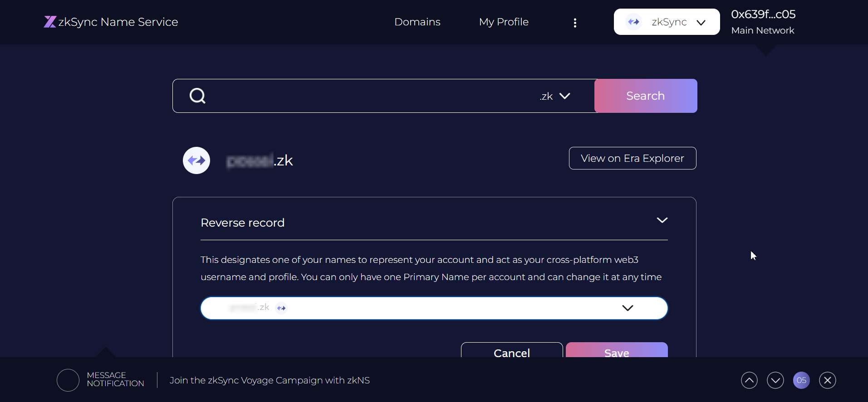
Task: Click the blurred .zk domain name title
Action: [260, 160]
